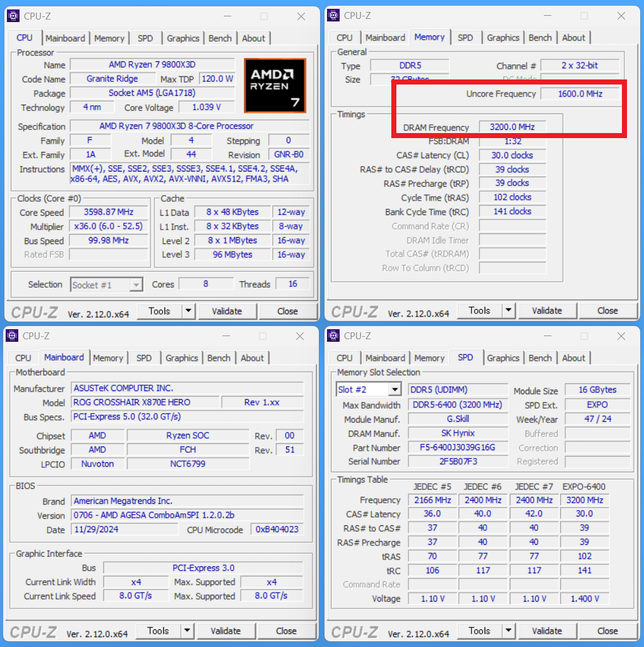Select CPU tab in the Mainboard window
Screen dimensions: 644x647
23,358
